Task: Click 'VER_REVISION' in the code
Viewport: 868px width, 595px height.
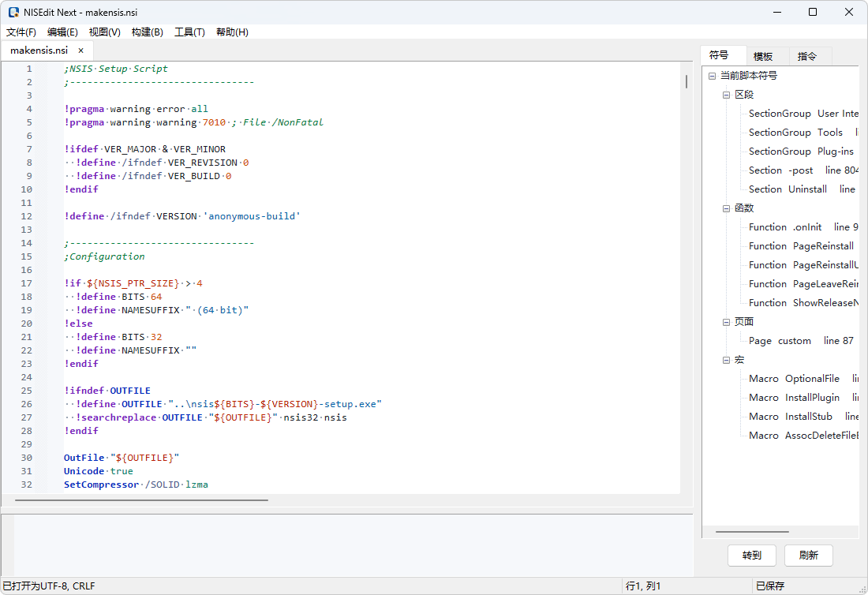Action: click(203, 163)
